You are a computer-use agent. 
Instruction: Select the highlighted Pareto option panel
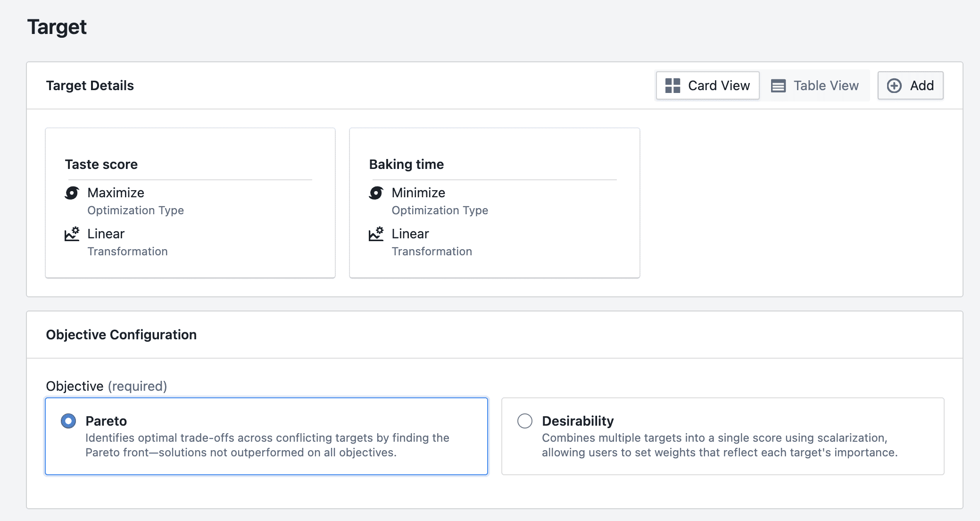pos(266,436)
